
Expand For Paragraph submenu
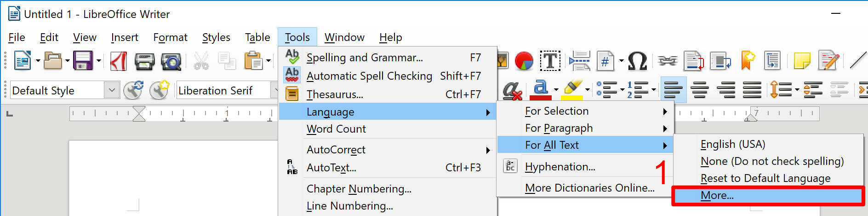click(585, 128)
